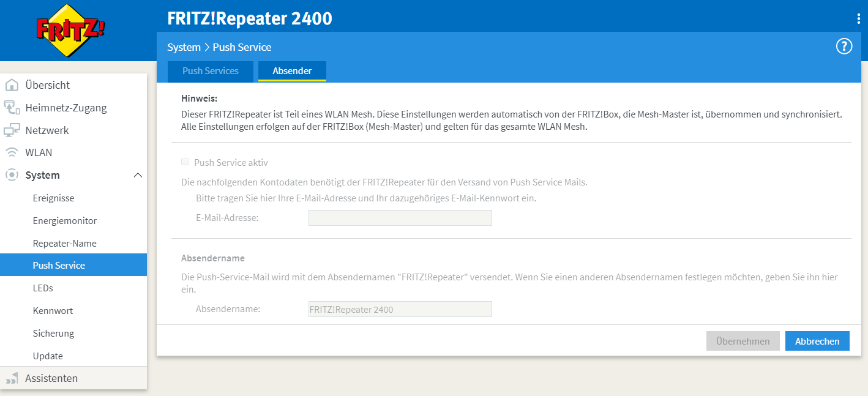Open the help question mark icon
The height and width of the screenshot is (396, 868).
point(844,47)
